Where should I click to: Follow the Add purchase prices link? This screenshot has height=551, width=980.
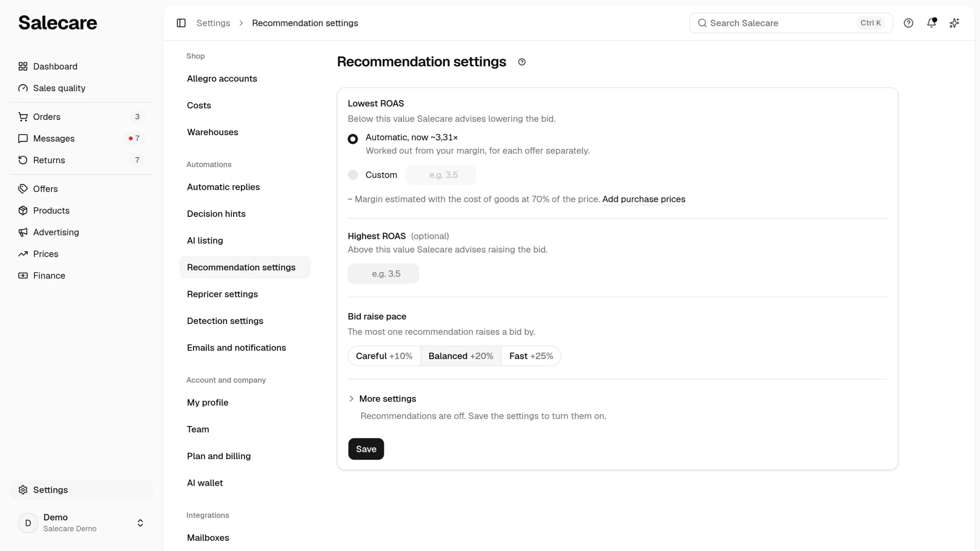(x=644, y=199)
